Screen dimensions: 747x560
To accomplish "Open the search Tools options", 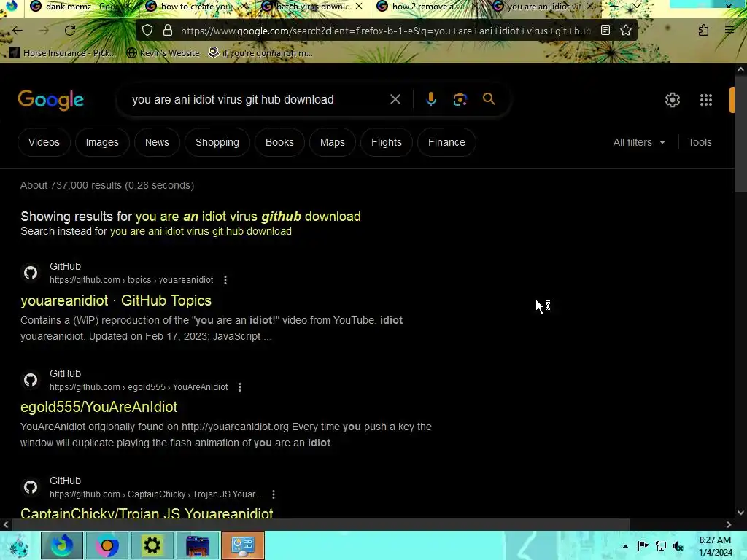I will (x=700, y=142).
